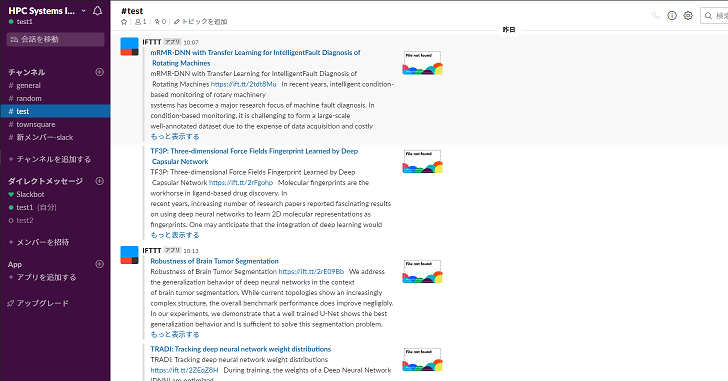Click the plus icon beside ダイレクトメッセージ
Image resolution: width=728 pixels, height=381 pixels.
coord(99,181)
